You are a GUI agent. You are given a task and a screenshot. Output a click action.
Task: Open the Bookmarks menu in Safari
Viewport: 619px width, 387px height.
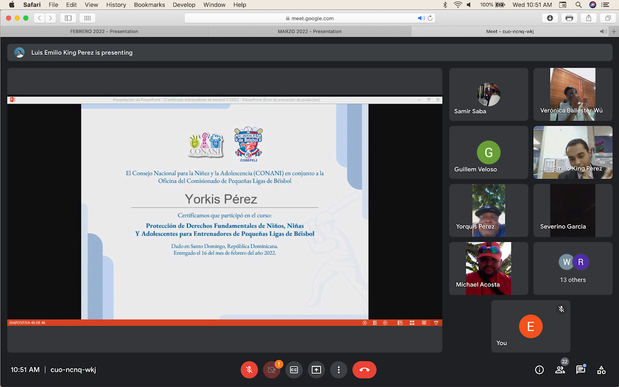click(x=149, y=5)
